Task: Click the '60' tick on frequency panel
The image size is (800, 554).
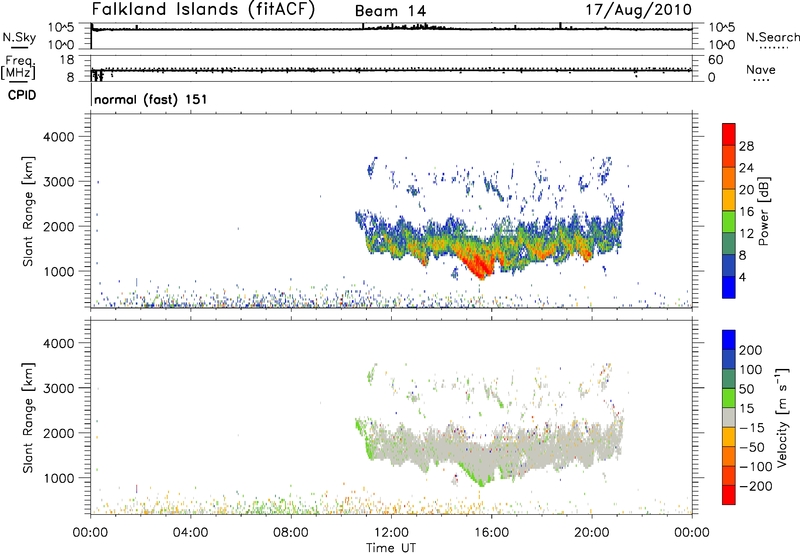Action: pos(716,60)
